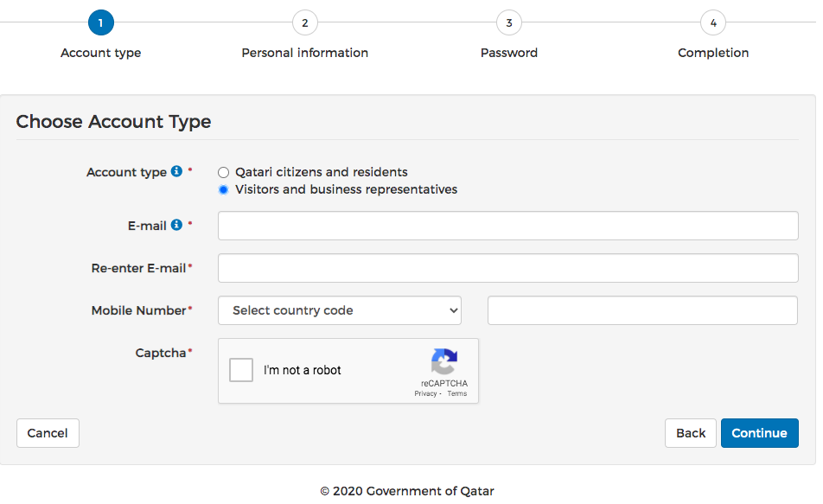Image resolution: width=823 pixels, height=504 pixels.
Task: Open the reCAPTCHA Terms link
Action: coord(456,393)
